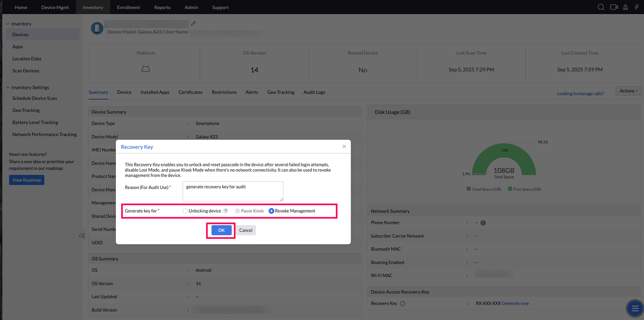This screenshot has width=644, height=320.
Task: Open the Recovery Key info icon
Action: tap(402, 304)
